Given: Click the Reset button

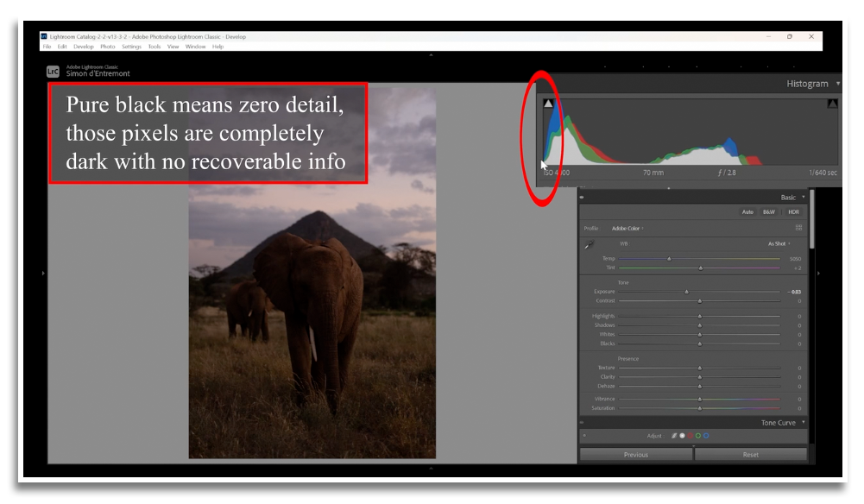Looking at the screenshot, I should click(x=750, y=455).
